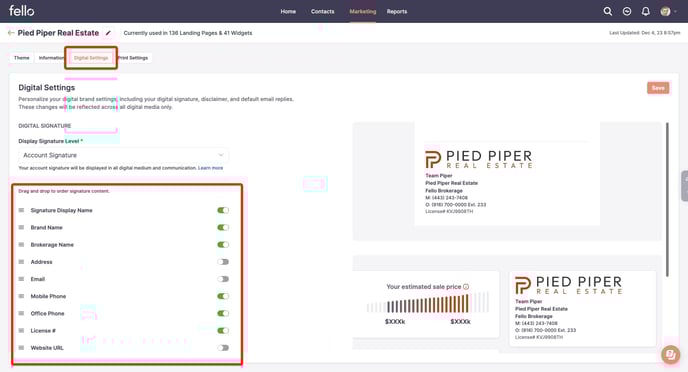Screen dimensions: 688x372
Task: Go to the Home menu
Action: point(288,11)
